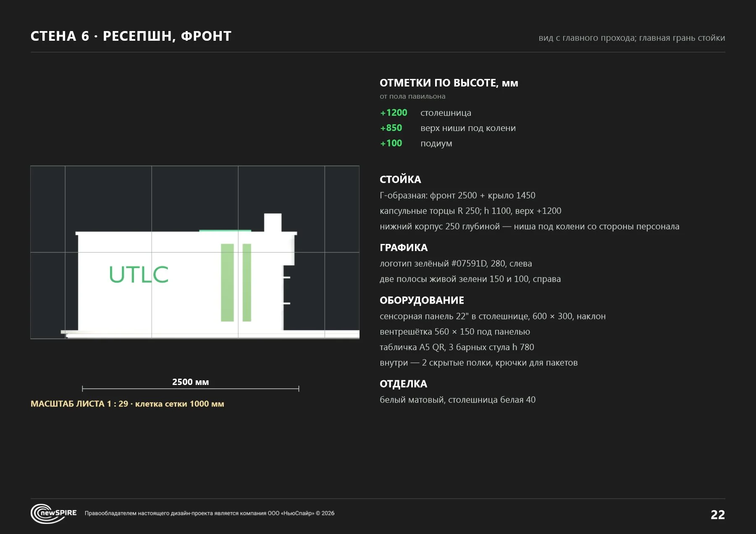Image resolution: width=756 pixels, height=534 pixels.
Task: Click the line «капсульные торцы R 250; h 1100, верх +1200»
Action: [x=470, y=211]
